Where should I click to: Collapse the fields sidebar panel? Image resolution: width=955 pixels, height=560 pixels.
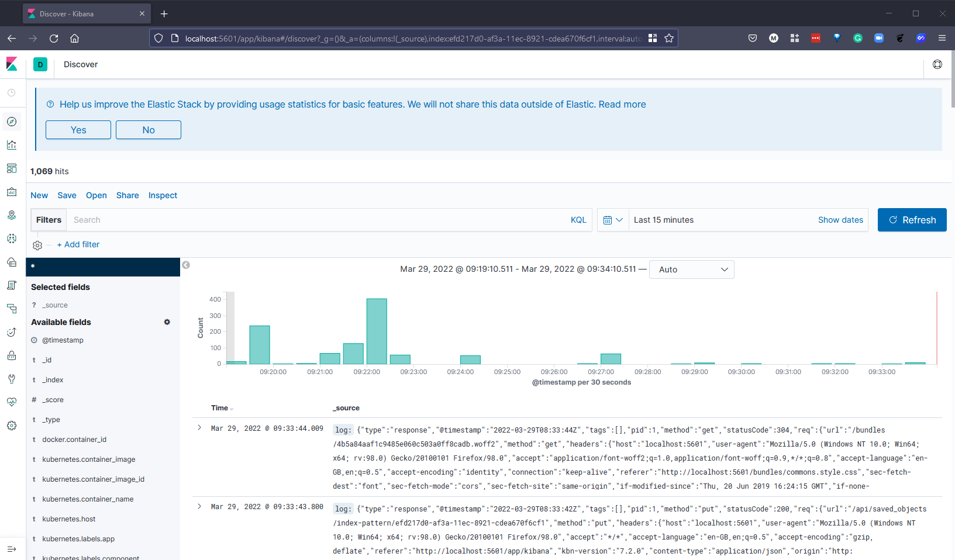click(x=186, y=265)
